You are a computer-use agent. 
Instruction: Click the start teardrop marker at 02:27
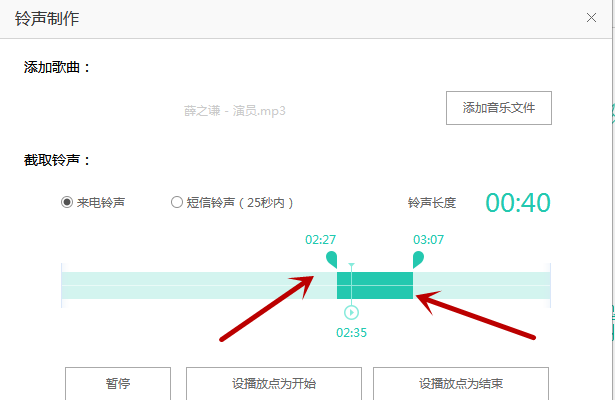click(332, 260)
